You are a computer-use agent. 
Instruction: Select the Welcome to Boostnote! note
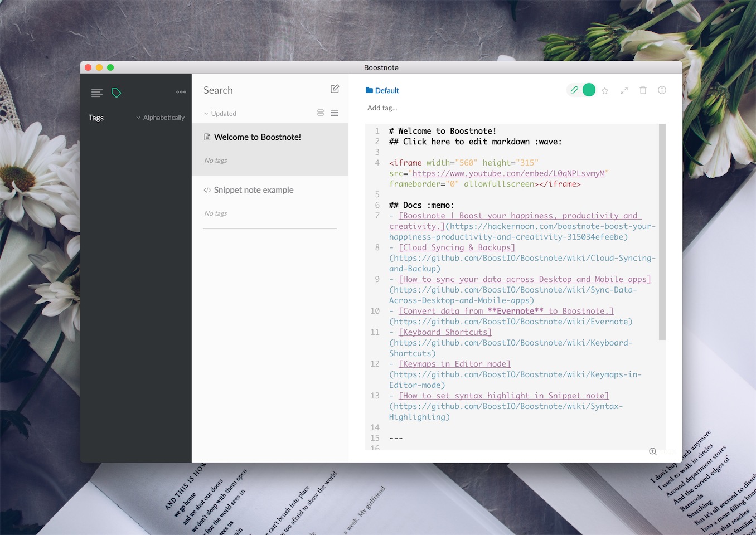[270, 149]
